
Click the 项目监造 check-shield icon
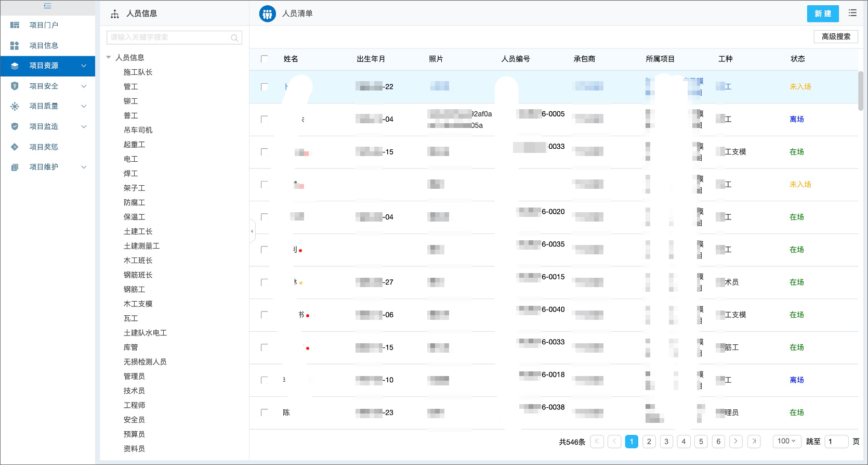15,126
